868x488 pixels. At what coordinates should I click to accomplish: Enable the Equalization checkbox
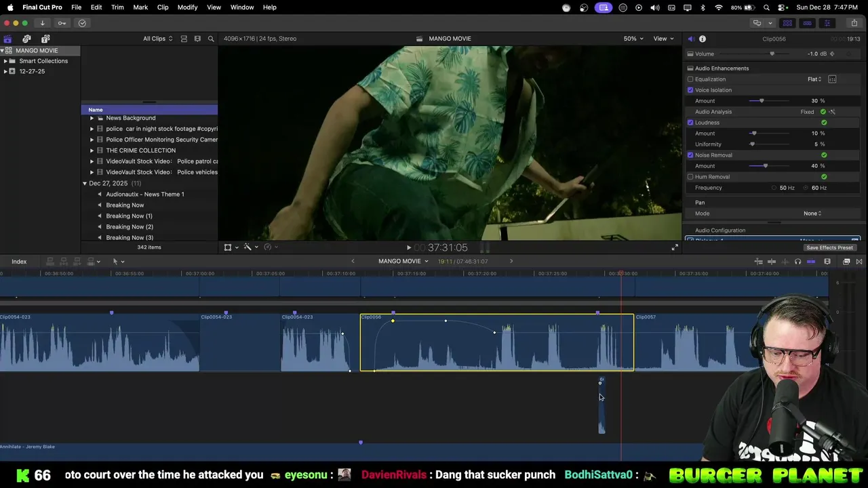coord(690,79)
